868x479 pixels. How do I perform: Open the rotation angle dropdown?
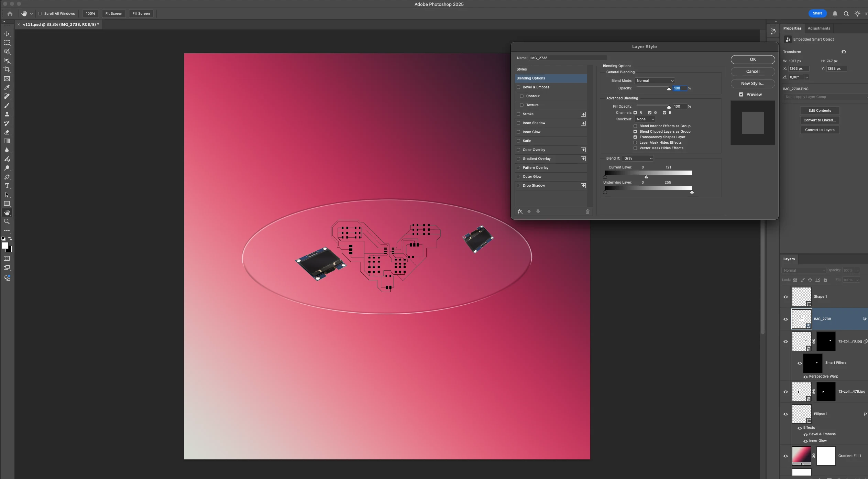(x=806, y=77)
